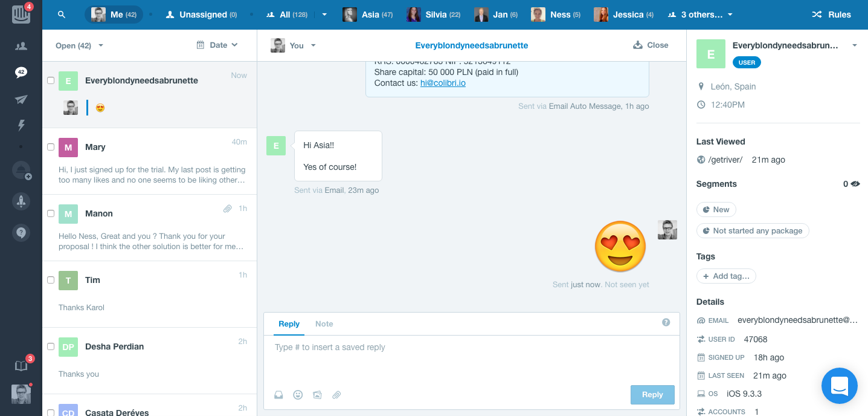868x416 pixels.
Task: Click the search magnifier icon
Action: [x=62, y=15]
